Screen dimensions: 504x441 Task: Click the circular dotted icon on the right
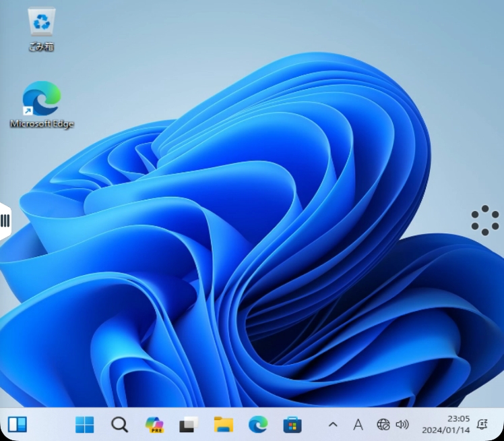[485, 220]
